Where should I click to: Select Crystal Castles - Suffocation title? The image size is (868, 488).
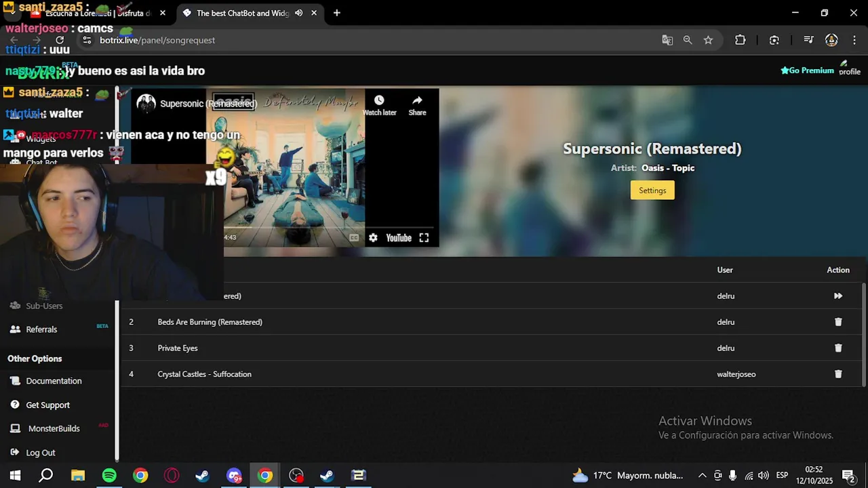[204, 374]
